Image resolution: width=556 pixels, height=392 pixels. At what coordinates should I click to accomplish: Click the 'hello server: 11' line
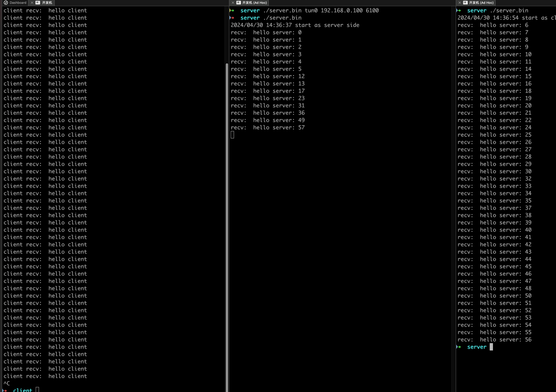coord(494,62)
